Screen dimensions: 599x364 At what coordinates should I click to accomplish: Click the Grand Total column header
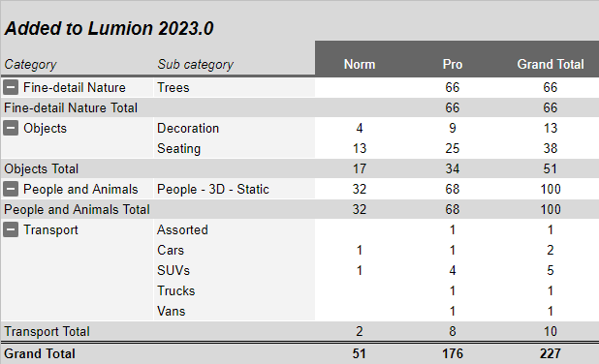(551, 64)
